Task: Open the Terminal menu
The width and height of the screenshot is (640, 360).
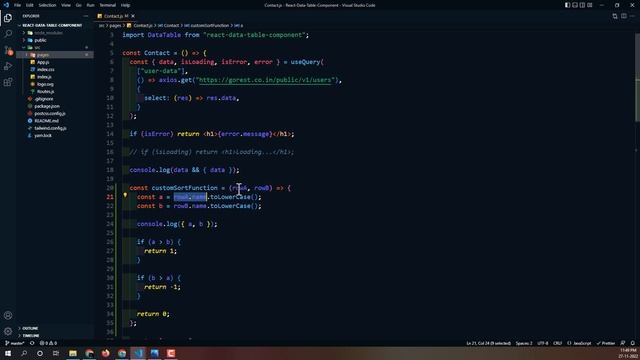Action: coord(107,5)
